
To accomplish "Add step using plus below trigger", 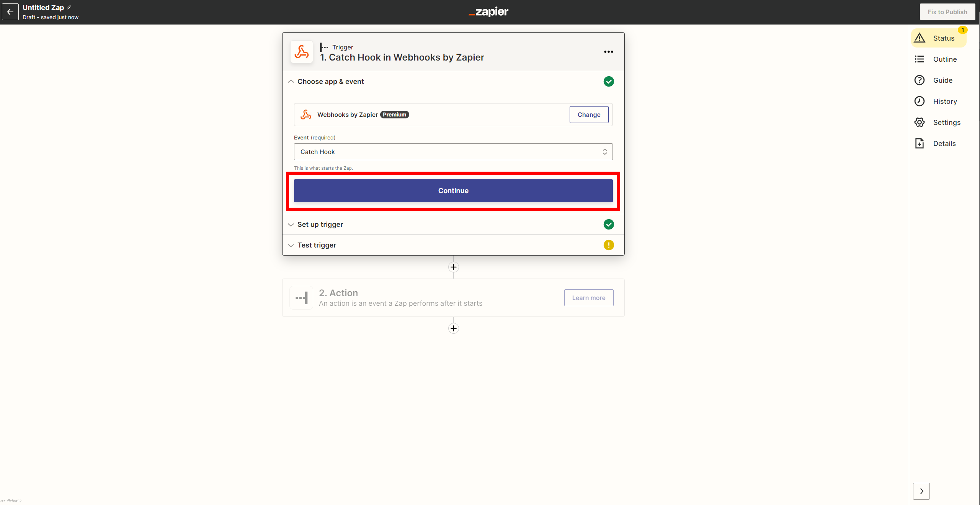I will pyautogui.click(x=453, y=267).
